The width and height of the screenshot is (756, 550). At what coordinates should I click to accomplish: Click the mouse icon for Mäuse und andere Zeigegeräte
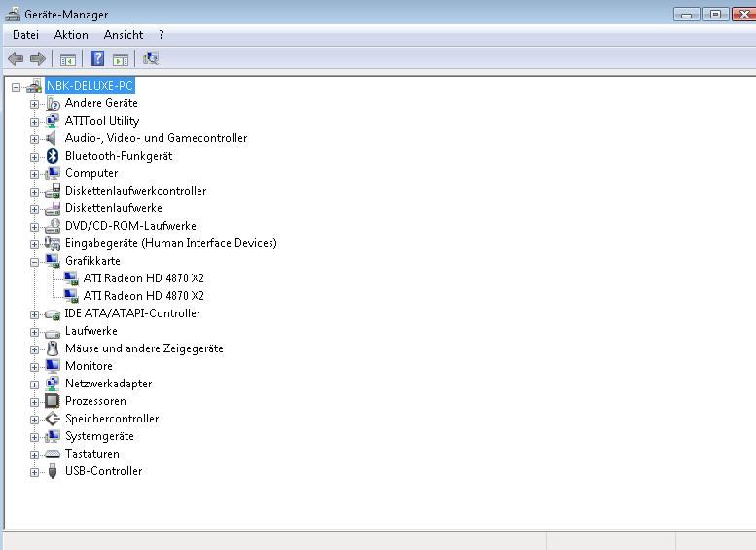pyautogui.click(x=53, y=348)
